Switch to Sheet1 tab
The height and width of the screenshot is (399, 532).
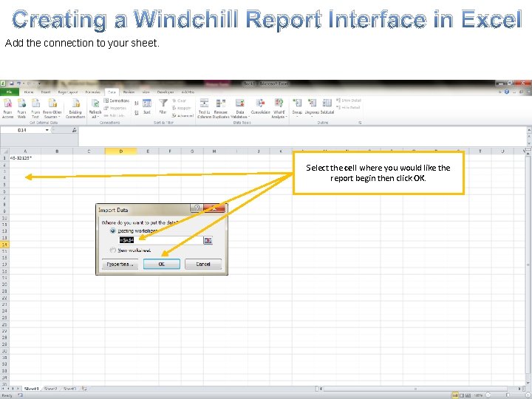[x=32, y=389]
